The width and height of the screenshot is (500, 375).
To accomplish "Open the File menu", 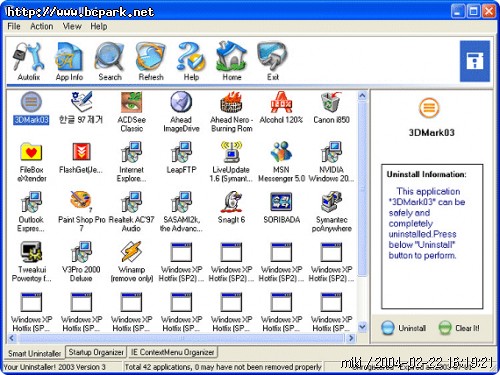I will coord(14,26).
